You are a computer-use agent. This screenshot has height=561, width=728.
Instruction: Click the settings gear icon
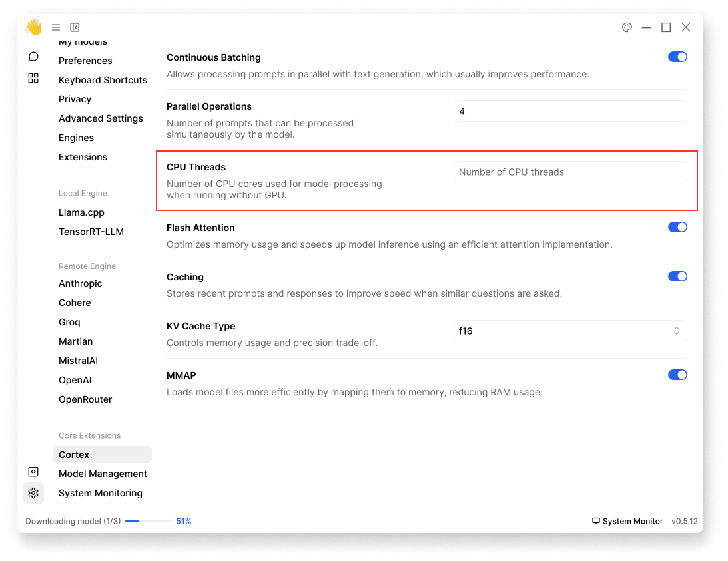click(33, 493)
